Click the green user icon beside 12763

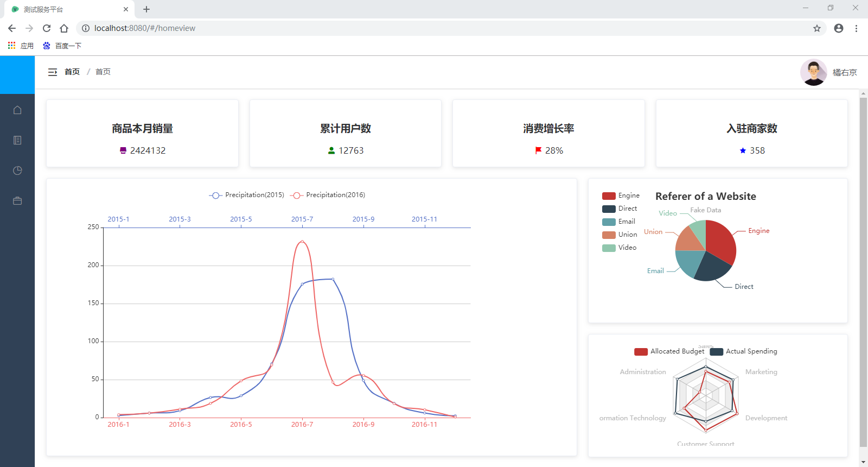pyautogui.click(x=331, y=150)
